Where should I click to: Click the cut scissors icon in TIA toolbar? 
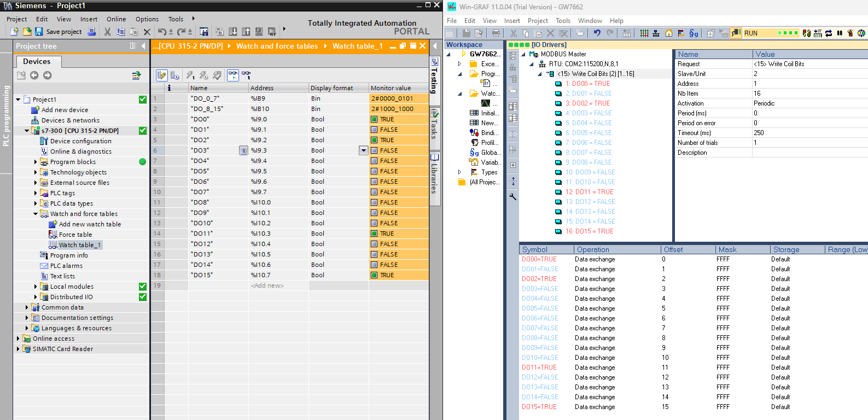107,32
